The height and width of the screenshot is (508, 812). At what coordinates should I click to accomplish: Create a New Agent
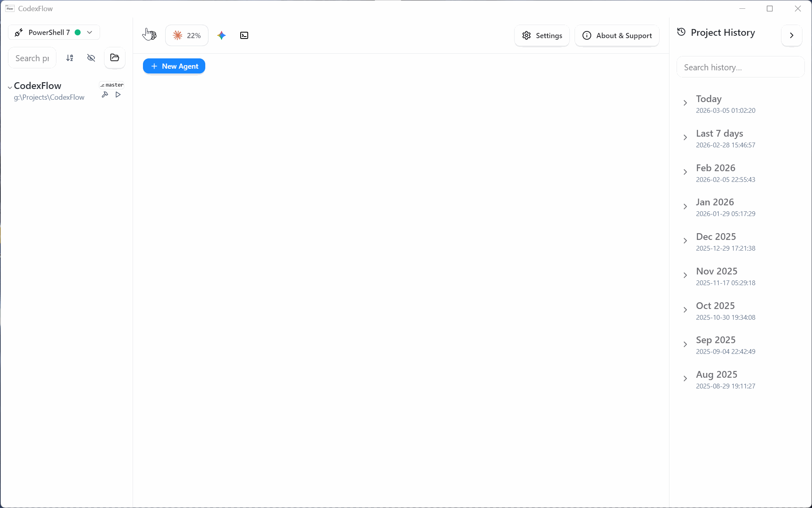(x=174, y=66)
